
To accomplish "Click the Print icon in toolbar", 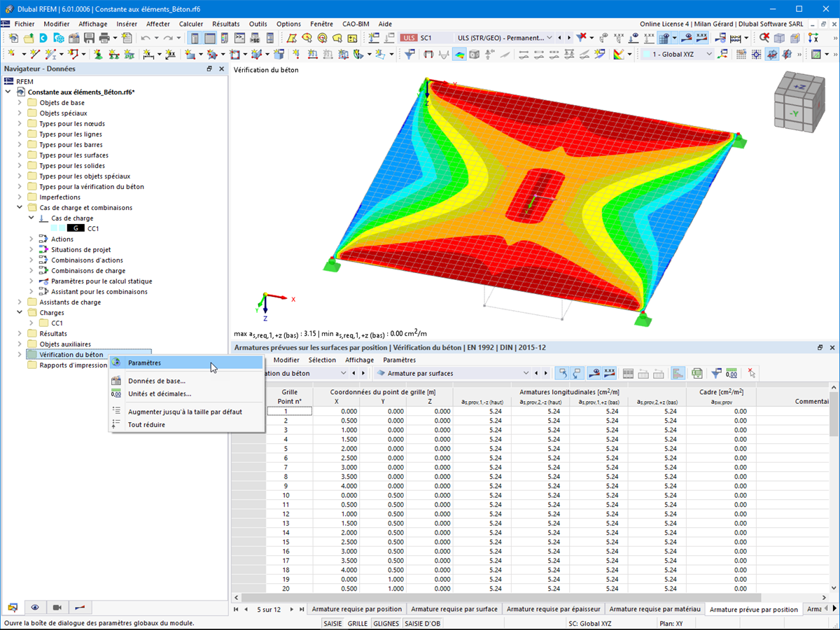I will pos(105,38).
